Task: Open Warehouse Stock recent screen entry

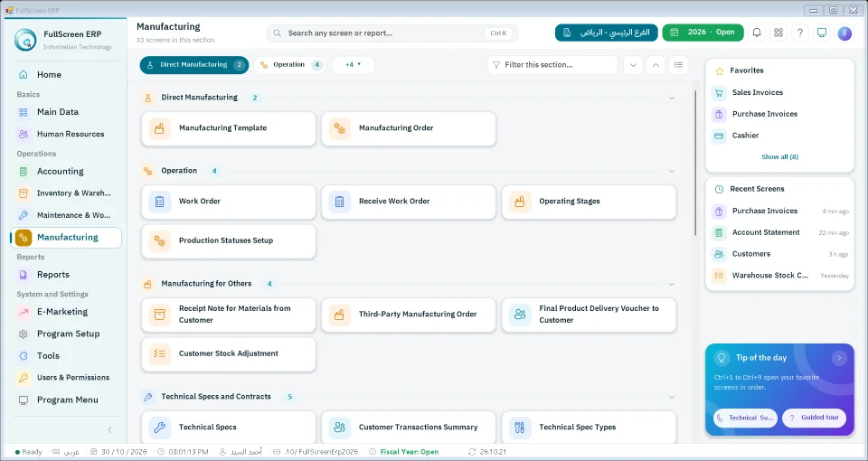Action: 779,276
